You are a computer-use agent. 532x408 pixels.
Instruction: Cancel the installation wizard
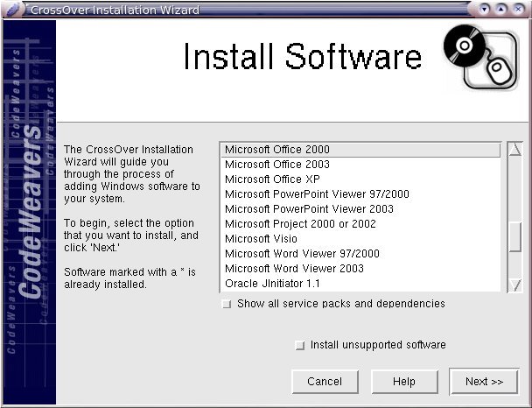[325, 382]
